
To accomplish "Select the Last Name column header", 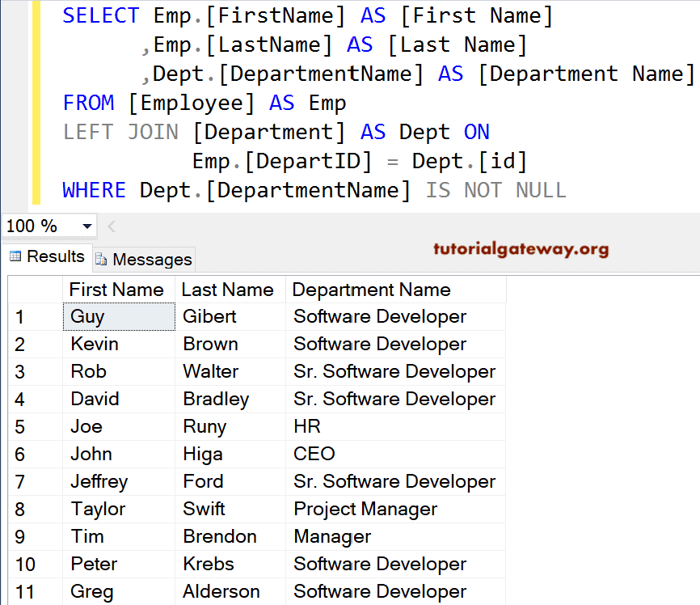I will coord(230,290).
